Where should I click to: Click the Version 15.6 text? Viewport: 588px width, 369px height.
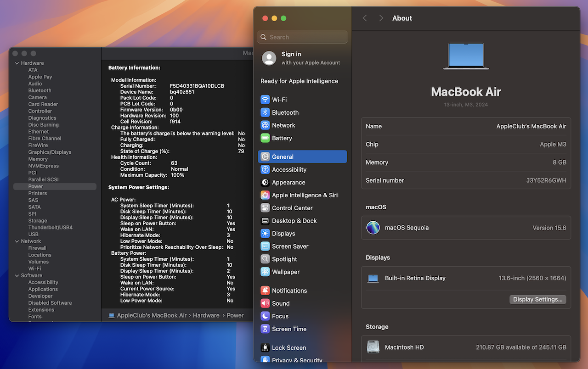[549, 228]
